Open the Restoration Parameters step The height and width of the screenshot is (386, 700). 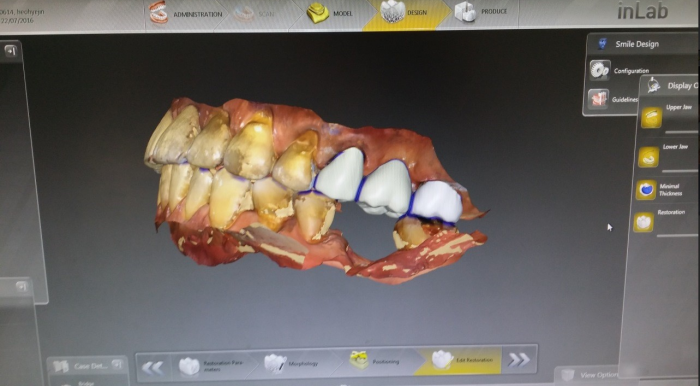coord(213,365)
